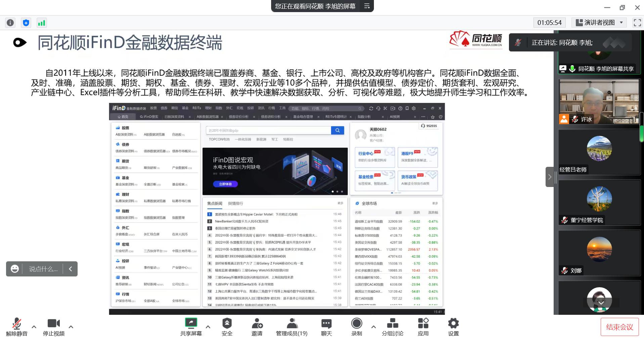
Task: Open 基金检索 card
Action: pyautogui.click(x=375, y=181)
